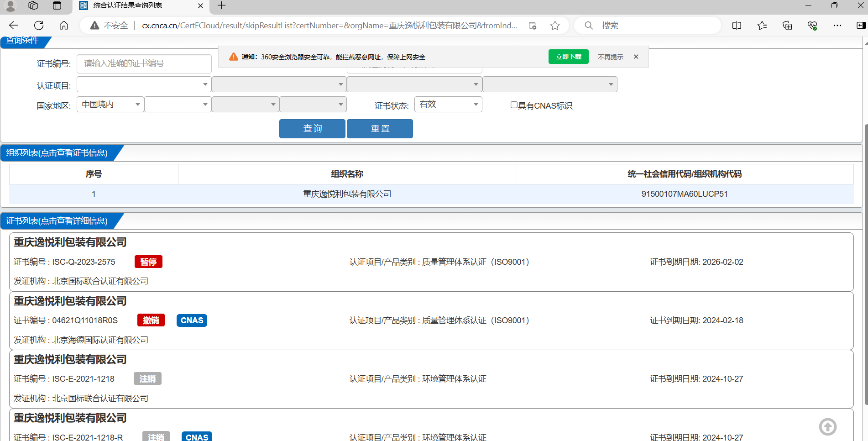Image resolution: width=868 pixels, height=441 pixels.
Task: Click CNAS badge beside 04621Q11018R0S
Action: coord(192,320)
